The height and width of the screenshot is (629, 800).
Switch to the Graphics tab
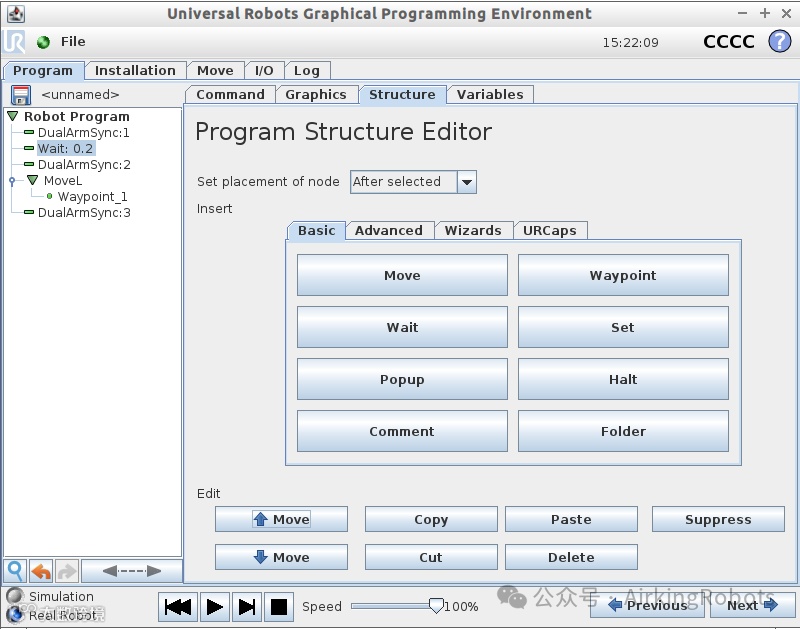(x=316, y=94)
